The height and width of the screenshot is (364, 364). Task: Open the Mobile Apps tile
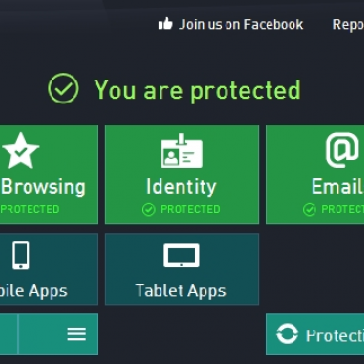(x=49, y=269)
